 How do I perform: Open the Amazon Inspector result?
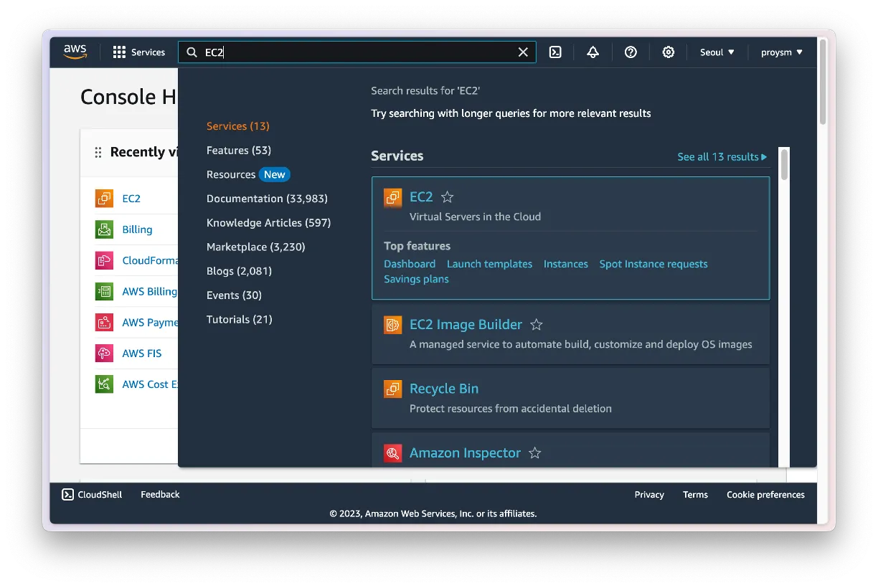465,453
